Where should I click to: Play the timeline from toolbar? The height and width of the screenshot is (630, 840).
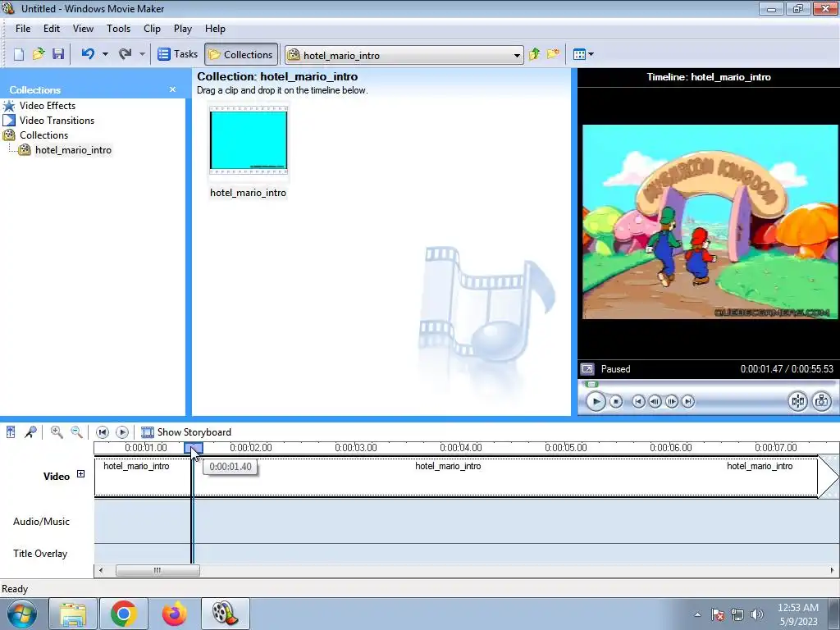(x=122, y=431)
